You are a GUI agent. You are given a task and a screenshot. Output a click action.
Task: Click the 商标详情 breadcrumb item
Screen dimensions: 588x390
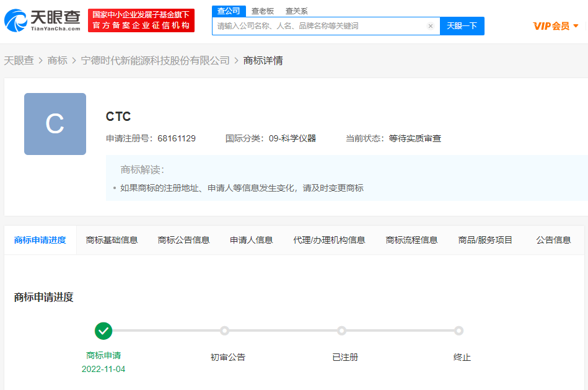click(263, 60)
